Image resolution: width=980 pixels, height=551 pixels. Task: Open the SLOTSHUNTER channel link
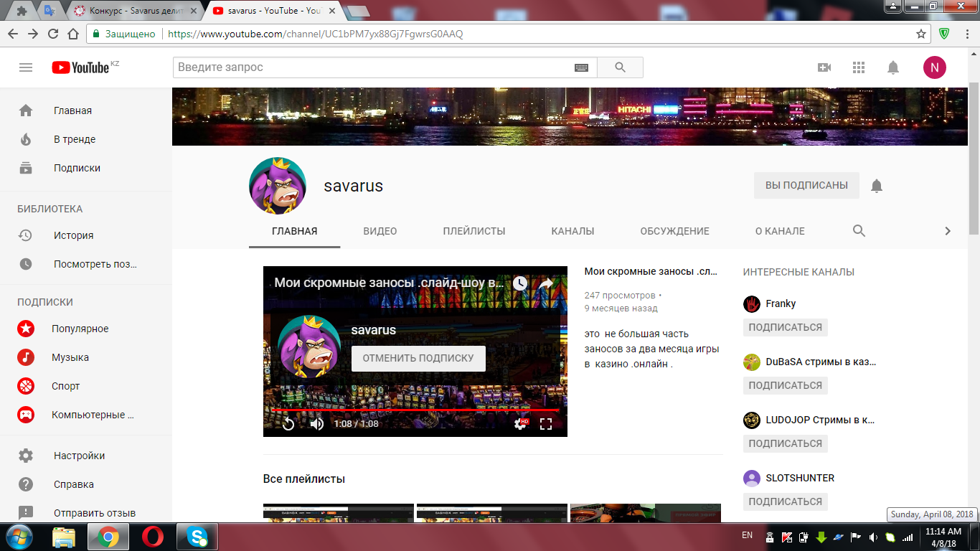[800, 478]
